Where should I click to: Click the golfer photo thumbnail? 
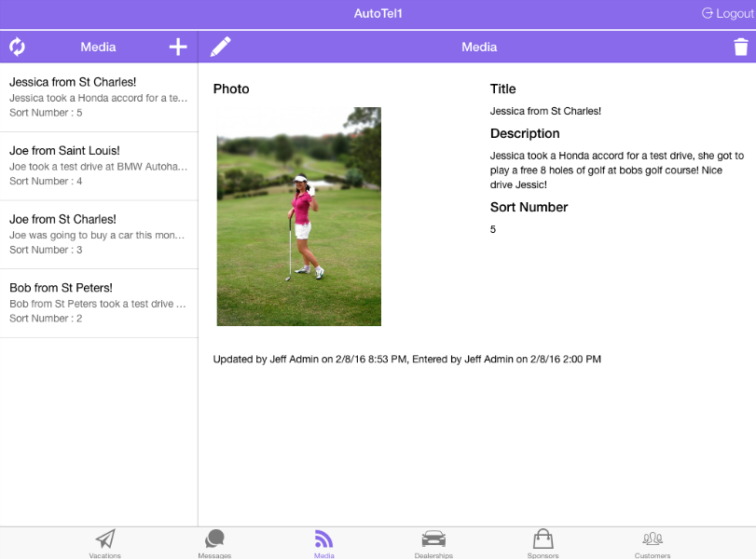pyautogui.click(x=299, y=216)
